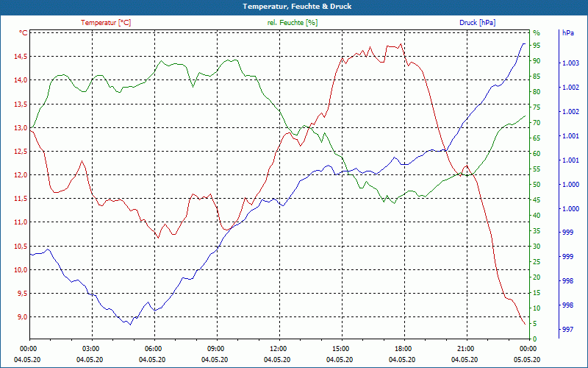Viewport: 588px width, 368px height.
Task: Click the '85' humidity axis value
Action: [537, 77]
